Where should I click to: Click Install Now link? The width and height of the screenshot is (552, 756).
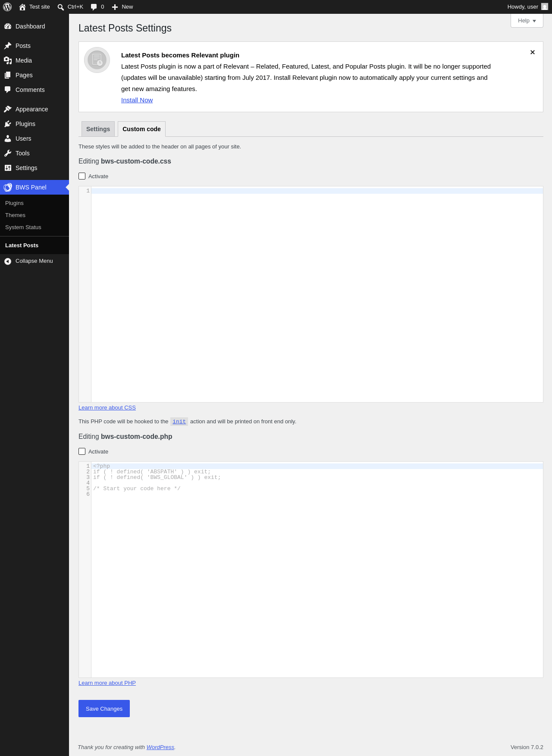coord(137,100)
